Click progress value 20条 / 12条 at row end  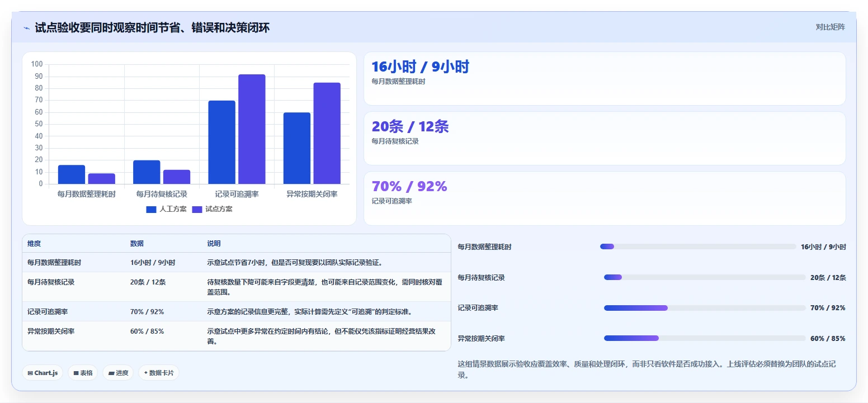point(828,277)
